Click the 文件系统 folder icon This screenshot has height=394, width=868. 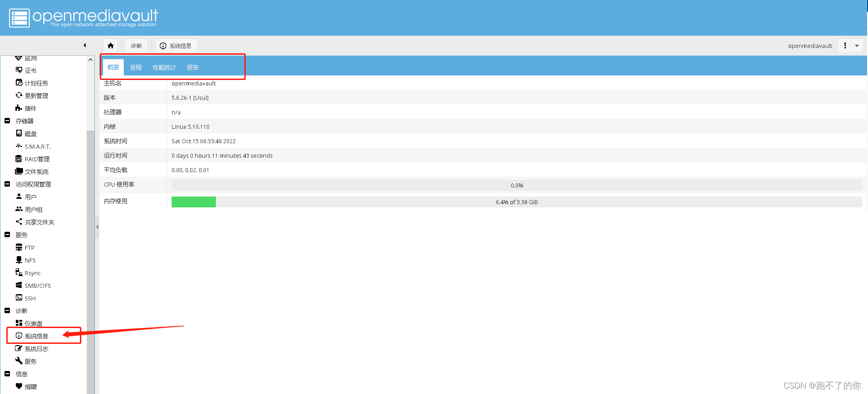[19, 171]
